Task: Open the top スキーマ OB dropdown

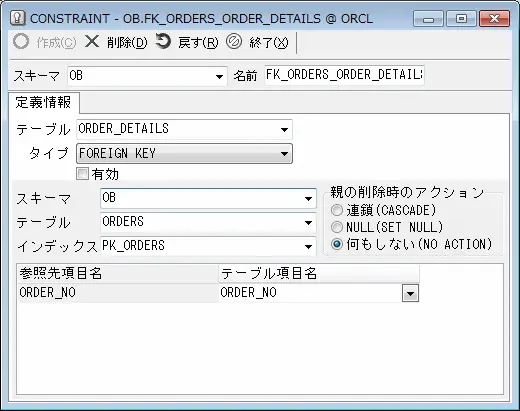Action: [x=219, y=76]
